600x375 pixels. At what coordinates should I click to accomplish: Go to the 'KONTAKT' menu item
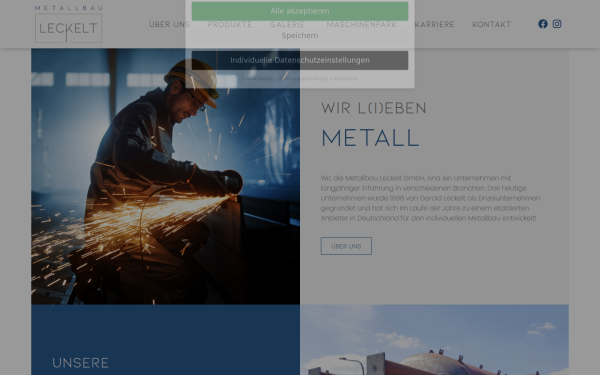pos(492,24)
